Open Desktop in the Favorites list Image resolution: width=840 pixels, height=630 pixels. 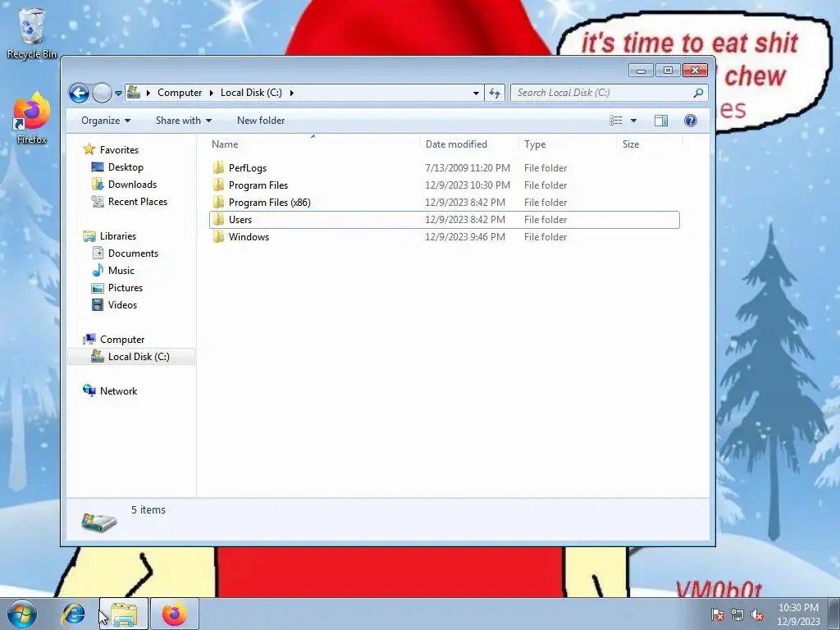tap(126, 167)
